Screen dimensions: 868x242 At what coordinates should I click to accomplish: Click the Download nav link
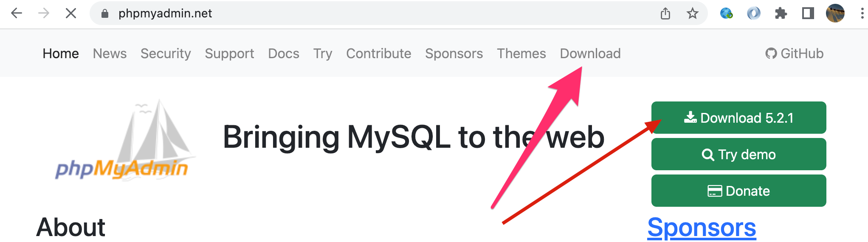point(590,53)
